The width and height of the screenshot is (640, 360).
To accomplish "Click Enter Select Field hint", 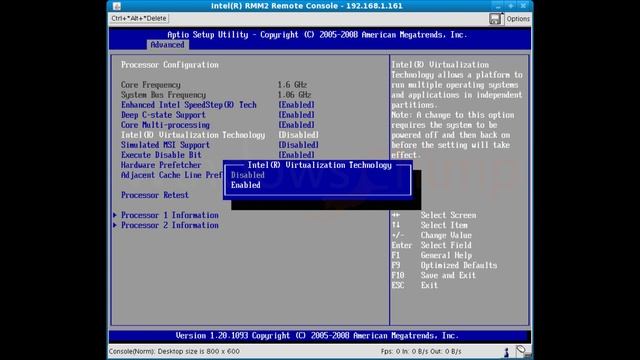I will [431, 245].
